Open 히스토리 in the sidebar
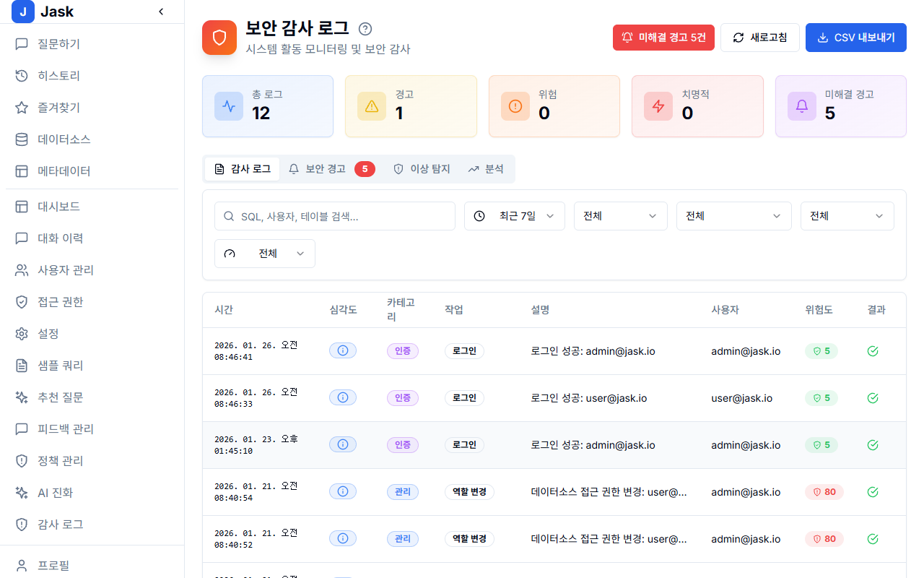Screen dimensions: 924x578 coord(92,76)
